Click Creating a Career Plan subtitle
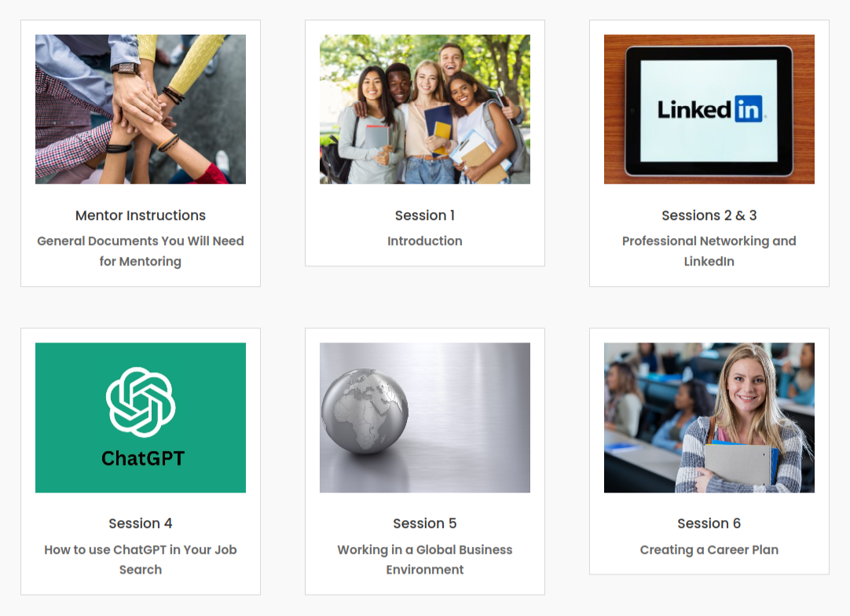This screenshot has height=616, width=850. [x=709, y=550]
